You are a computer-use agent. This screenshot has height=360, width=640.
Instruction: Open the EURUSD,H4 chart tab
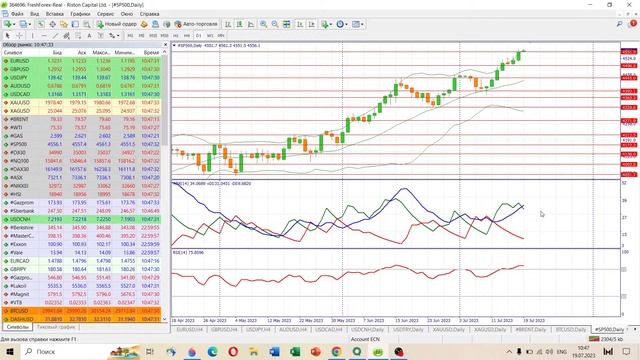click(189, 329)
